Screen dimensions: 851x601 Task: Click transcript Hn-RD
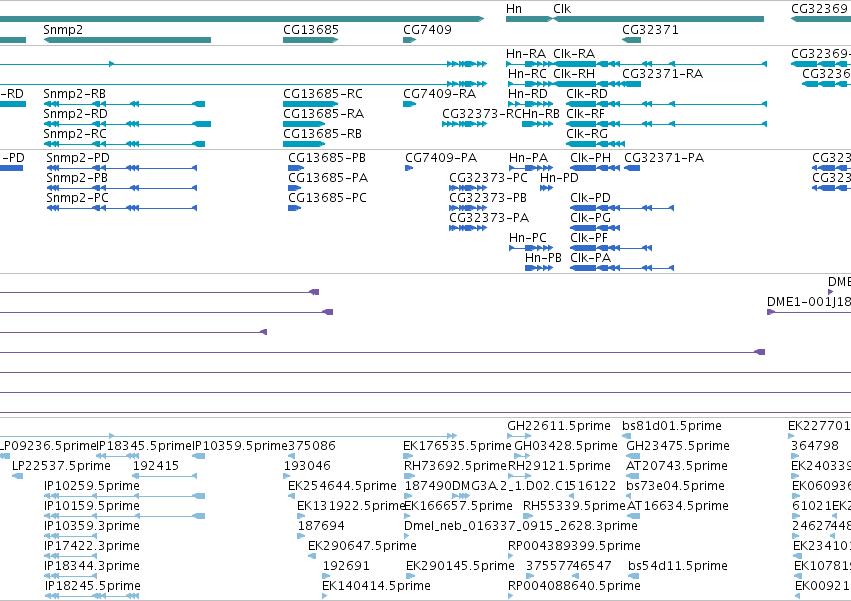pos(528,93)
